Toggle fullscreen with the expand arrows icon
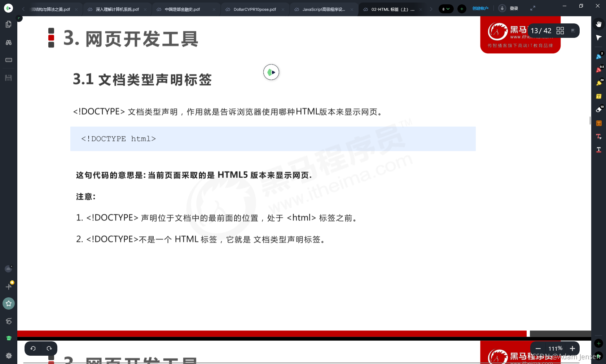 tap(533, 8)
